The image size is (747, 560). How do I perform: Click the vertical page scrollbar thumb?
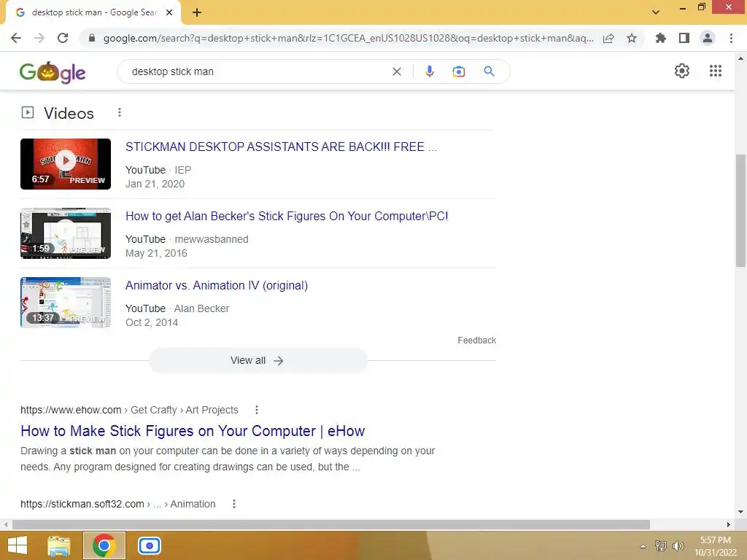740,211
